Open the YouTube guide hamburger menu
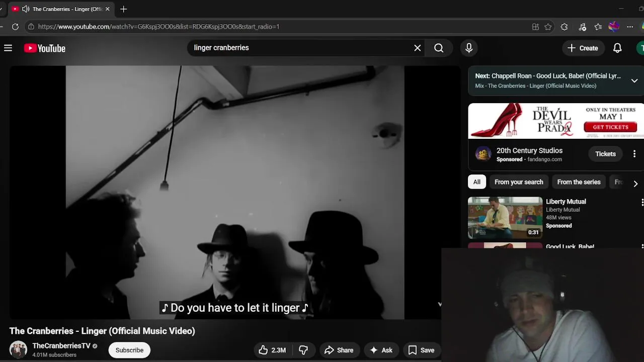Image resolution: width=644 pixels, height=362 pixels. click(x=8, y=48)
